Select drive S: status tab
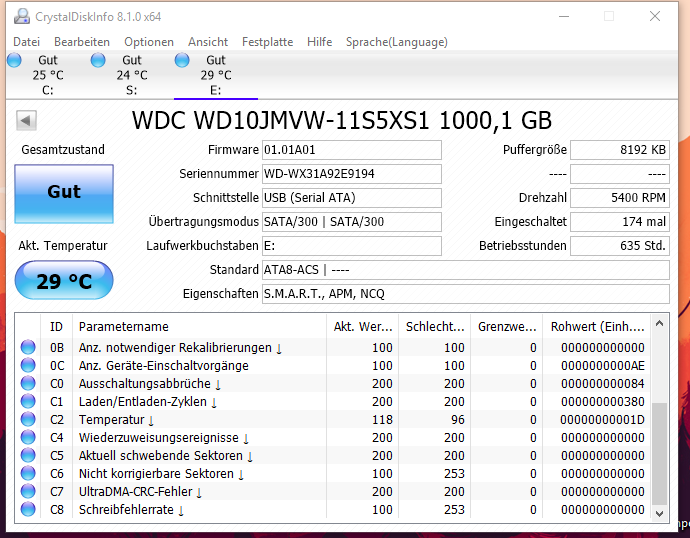 (132, 75)
